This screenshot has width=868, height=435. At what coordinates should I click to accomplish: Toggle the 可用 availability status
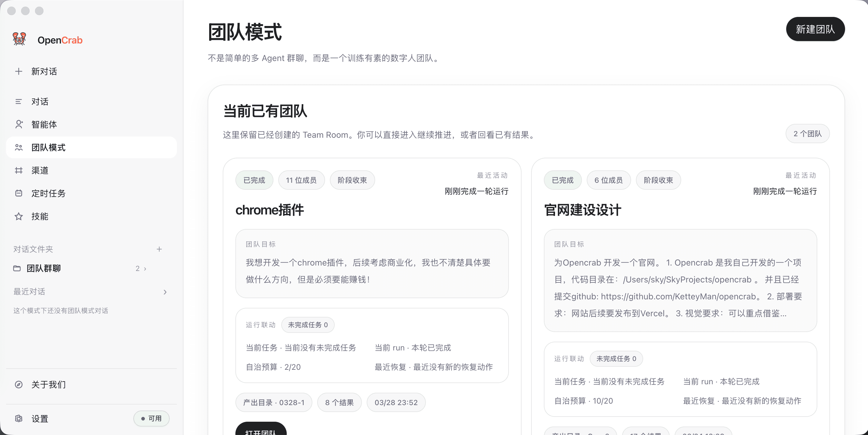(x=151, y=418)
